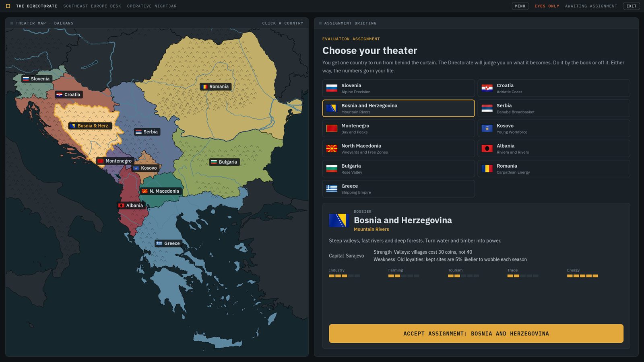644x362 pixels.
Task: Select Montenegro Bay and Peaks card
Action: click(x=398, y=128)
